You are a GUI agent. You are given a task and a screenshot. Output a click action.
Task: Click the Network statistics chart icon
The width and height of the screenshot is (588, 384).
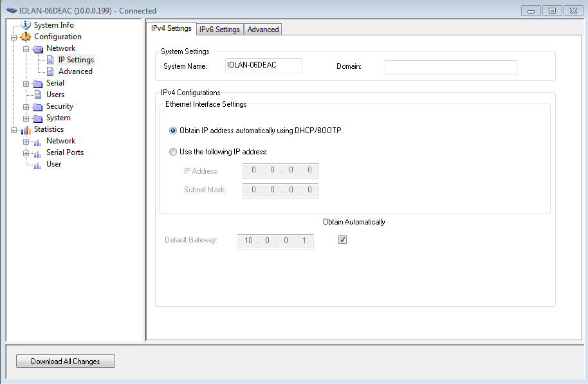click(37, 142)
